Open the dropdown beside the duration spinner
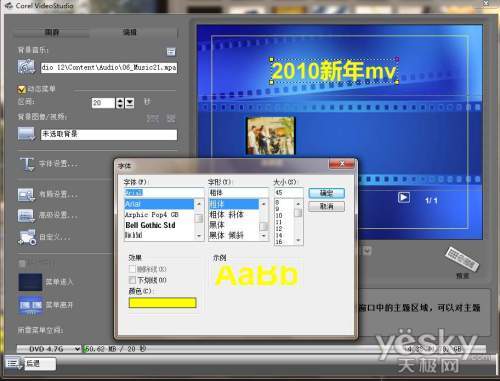The width and height of the screenshot is (500, 381). (x=129, y=103)
